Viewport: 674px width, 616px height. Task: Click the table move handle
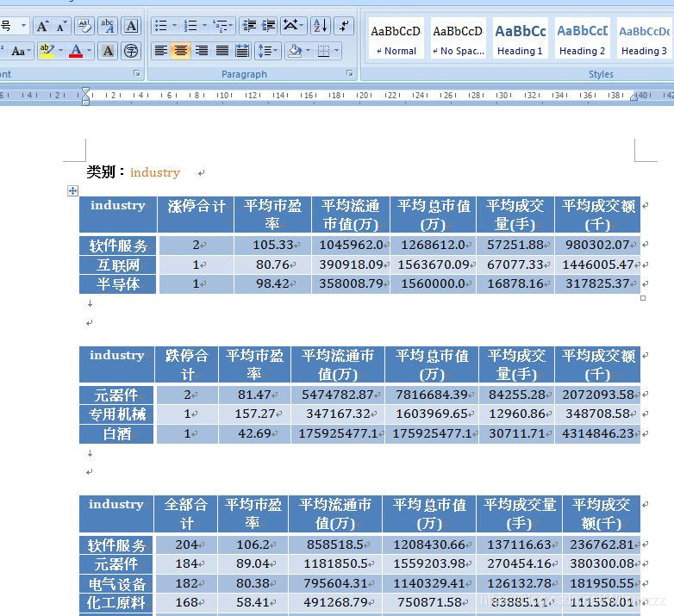coord(72,190)
